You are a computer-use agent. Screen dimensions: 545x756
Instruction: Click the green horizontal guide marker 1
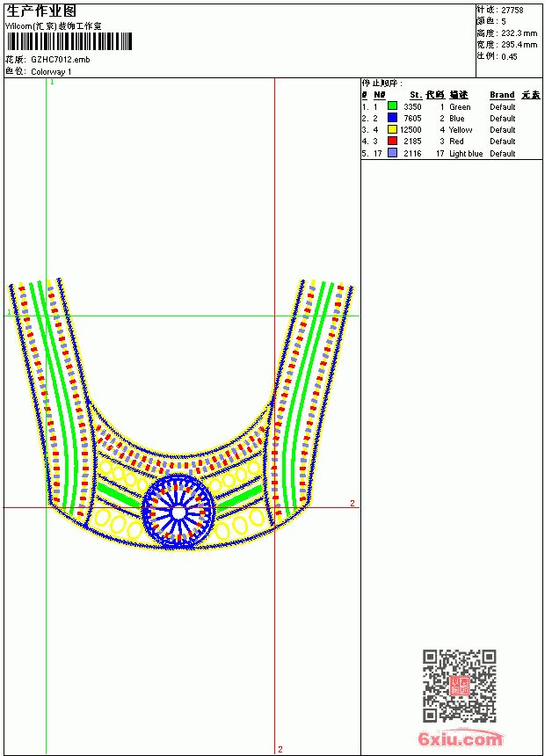pyautogui.click(x=9, y=312)
